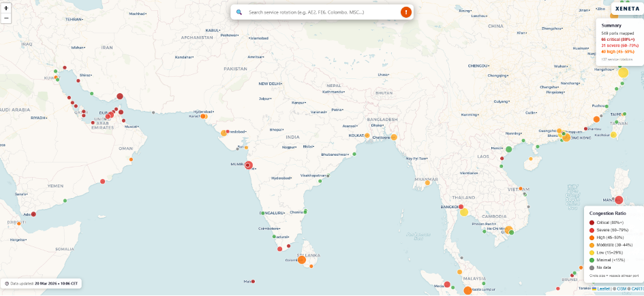Click the Critical (80%+) dark red legend swatch
The image size is (644, 296).
[x=592, y=223]
